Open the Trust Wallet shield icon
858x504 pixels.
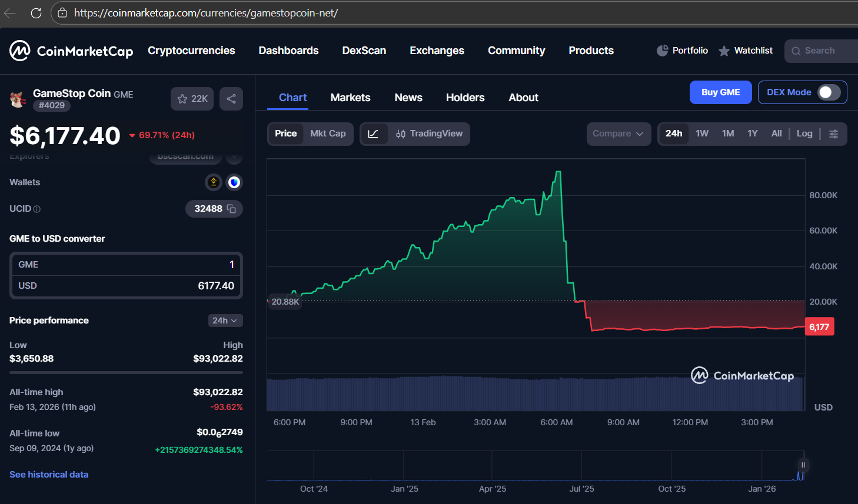[234, 182]
